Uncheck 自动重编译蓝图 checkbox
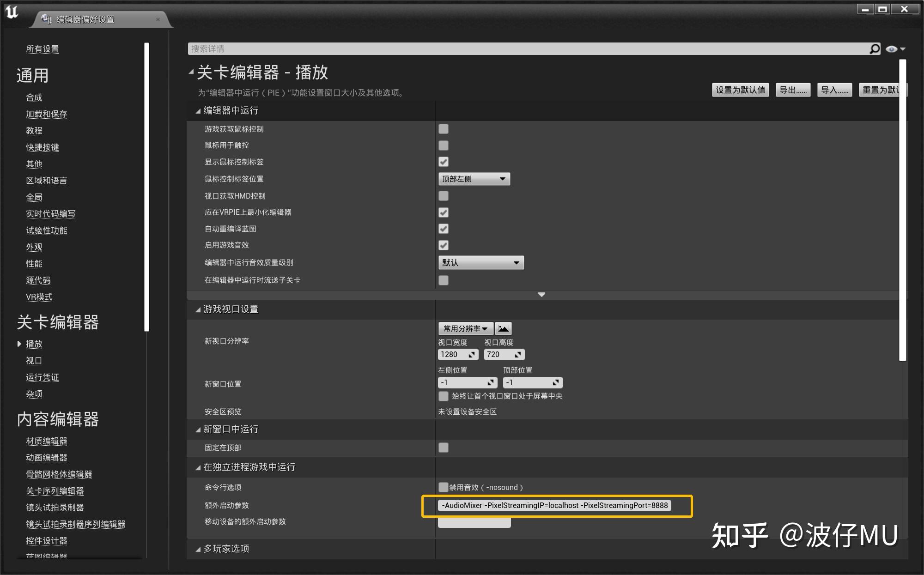This screenshot has width=924, height=575. pyautogui.click(x=444, y=229)
